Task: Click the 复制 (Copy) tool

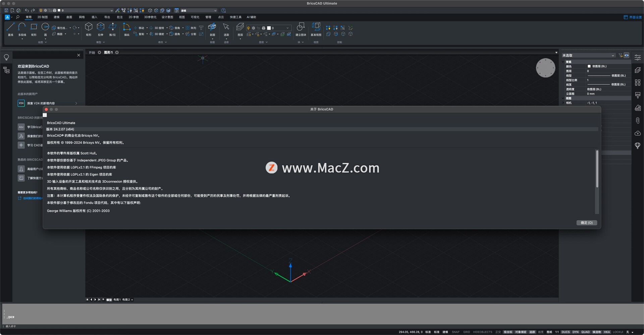Action: tap(139, 34)
